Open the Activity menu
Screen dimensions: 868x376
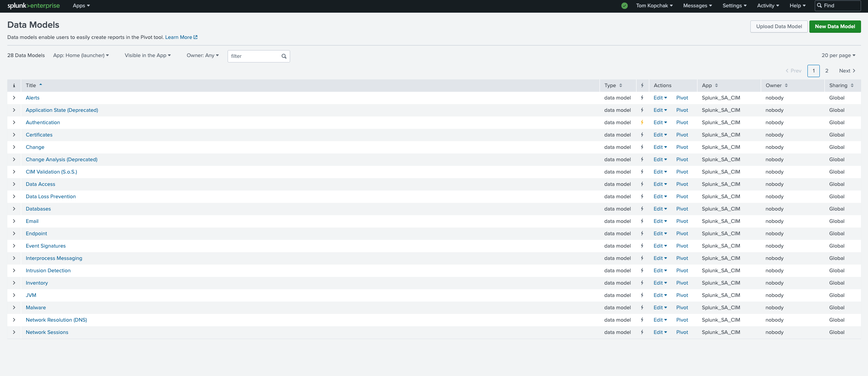(768, 6)
